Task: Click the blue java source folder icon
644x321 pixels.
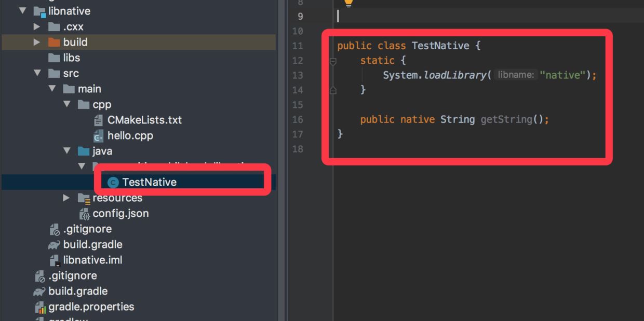Action: coord(84,151)
